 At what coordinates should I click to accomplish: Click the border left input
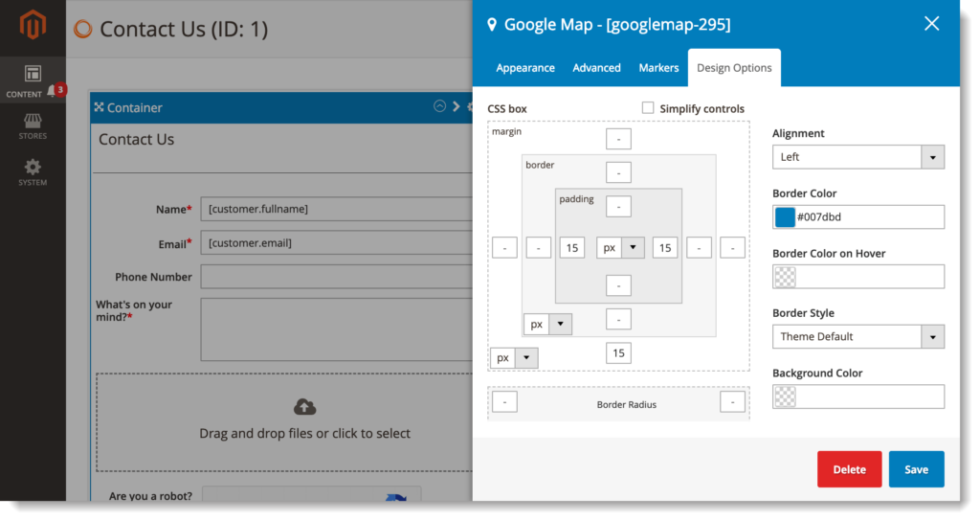pos(538,248)
